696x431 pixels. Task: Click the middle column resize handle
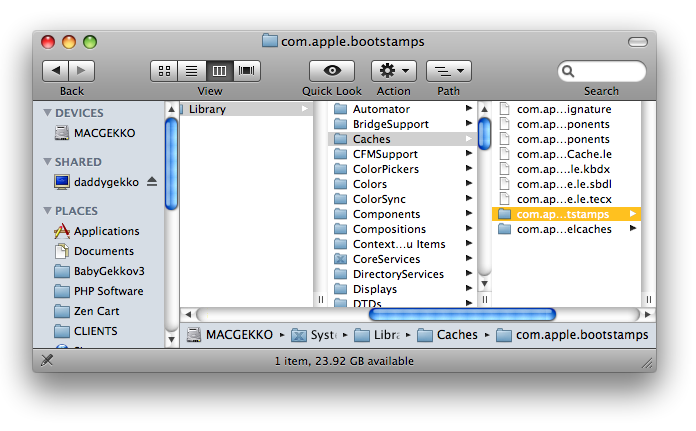tap(485, 300)
